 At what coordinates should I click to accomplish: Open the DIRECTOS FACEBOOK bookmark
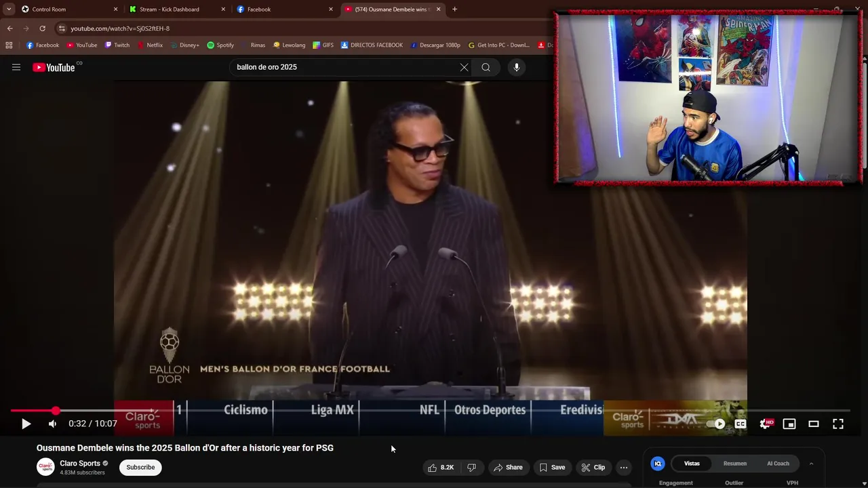(372, 45)
